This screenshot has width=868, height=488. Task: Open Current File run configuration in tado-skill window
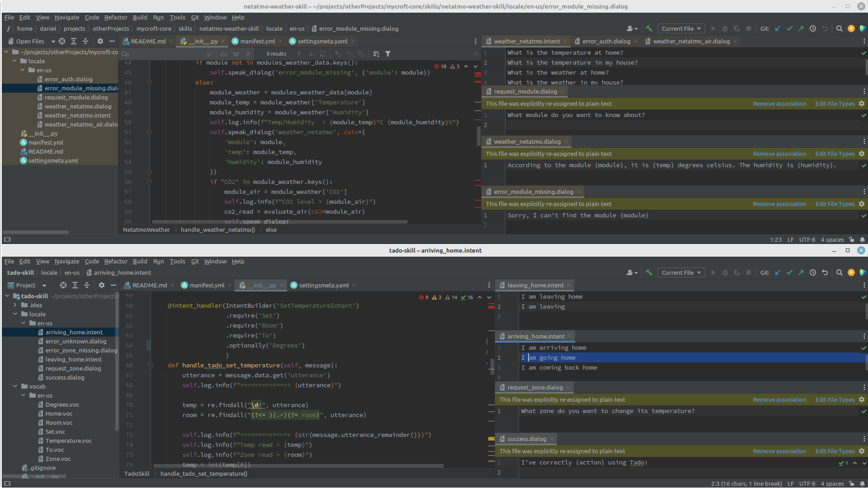tap(681, 272)
